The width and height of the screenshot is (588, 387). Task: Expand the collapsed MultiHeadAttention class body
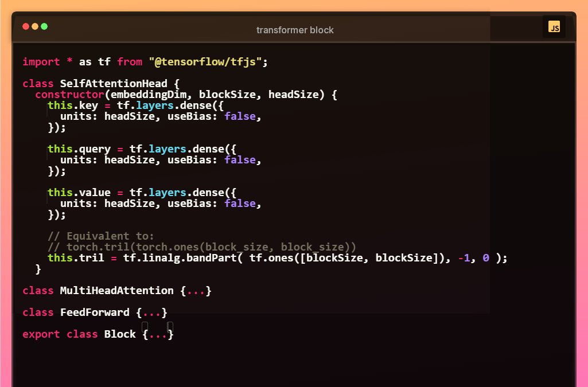(x=196, y=291)
